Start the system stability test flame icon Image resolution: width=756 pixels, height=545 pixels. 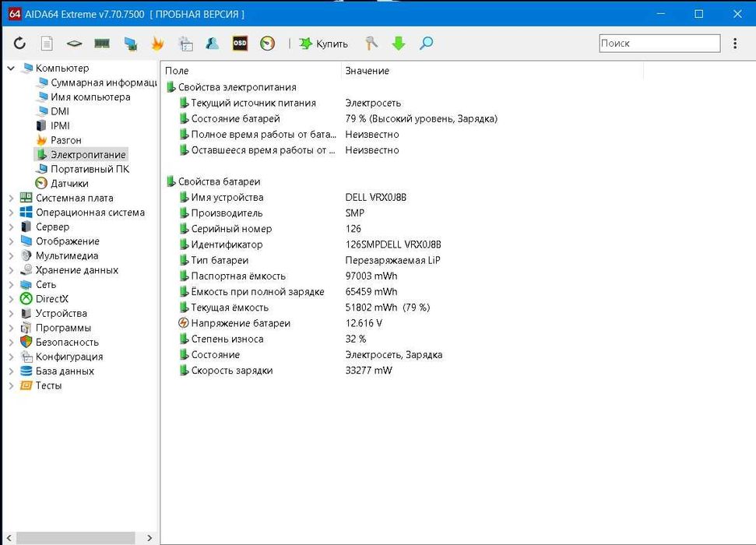(x=157, y=44)
